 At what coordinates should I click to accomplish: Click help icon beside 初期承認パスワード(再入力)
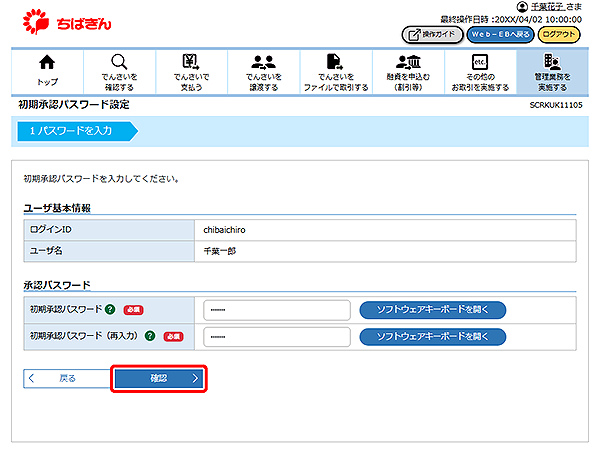click(x=149, y=337)
